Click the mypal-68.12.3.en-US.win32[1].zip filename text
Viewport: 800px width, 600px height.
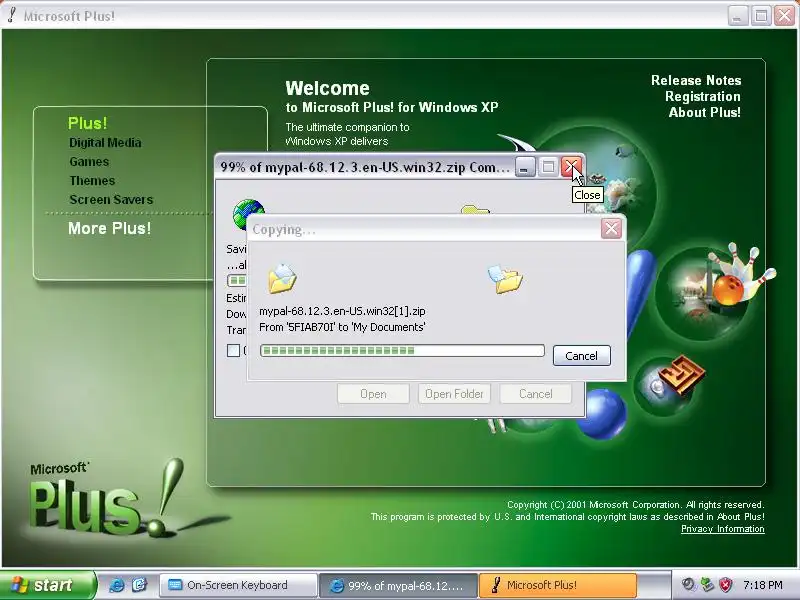[x=342, y=311]
